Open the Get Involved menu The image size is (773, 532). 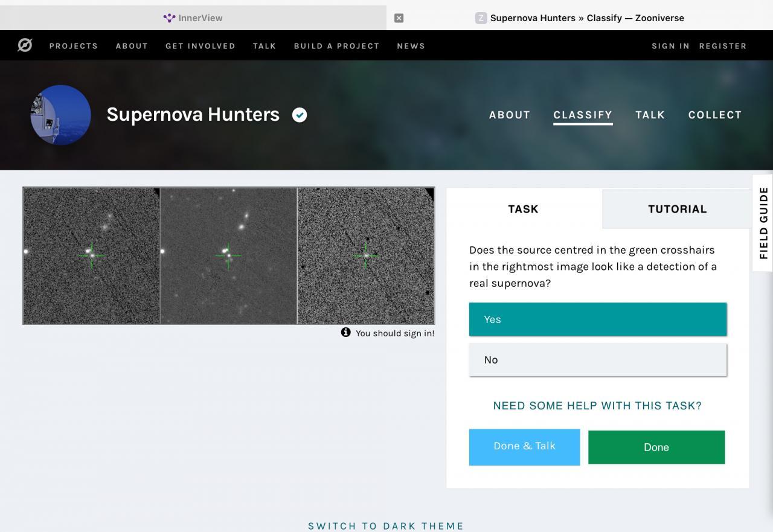pyautogui.click(x=200, y=46)
